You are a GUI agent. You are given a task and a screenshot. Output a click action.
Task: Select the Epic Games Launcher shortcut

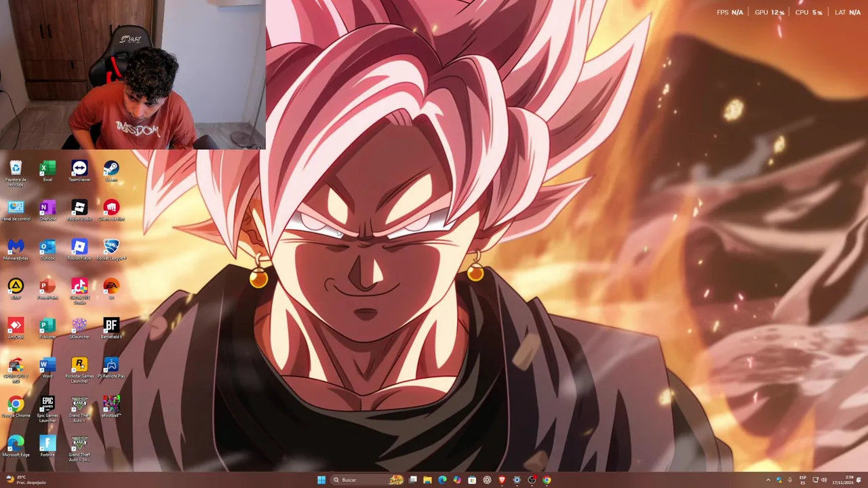47,410
